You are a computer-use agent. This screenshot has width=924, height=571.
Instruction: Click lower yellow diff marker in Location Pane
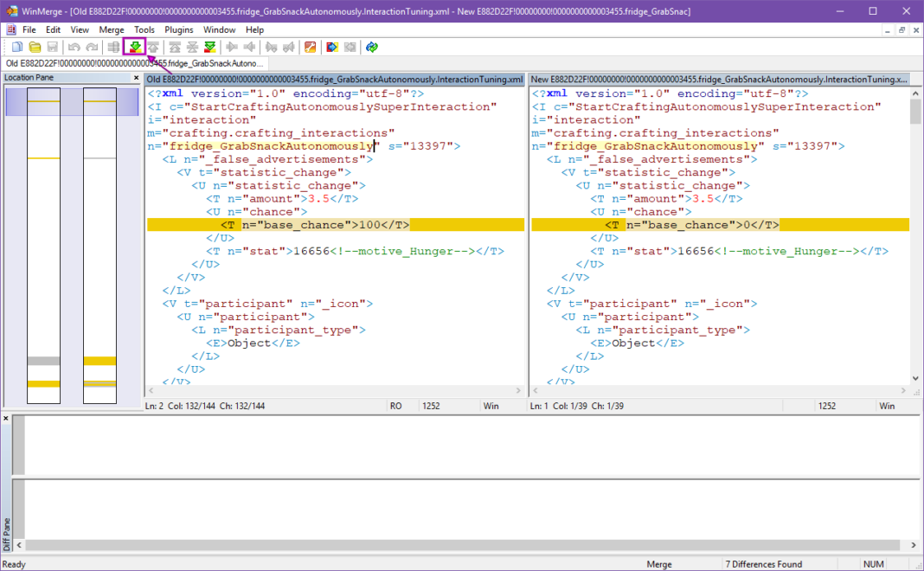tap(43, 383)
